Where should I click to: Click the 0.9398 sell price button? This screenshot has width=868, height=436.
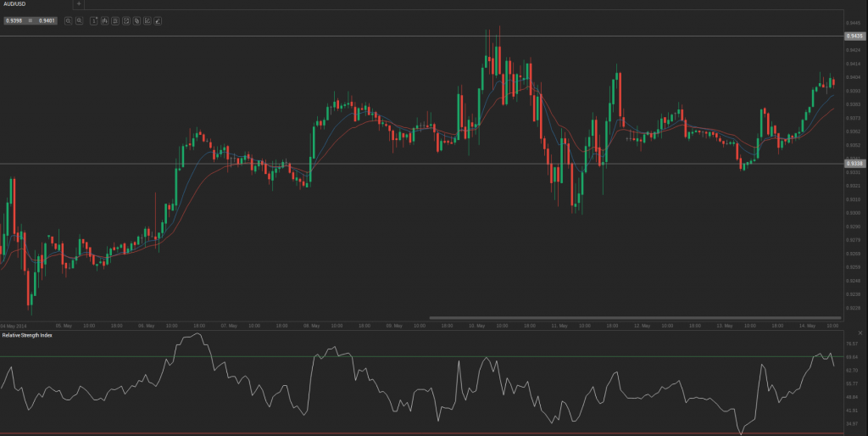point(14,20)
